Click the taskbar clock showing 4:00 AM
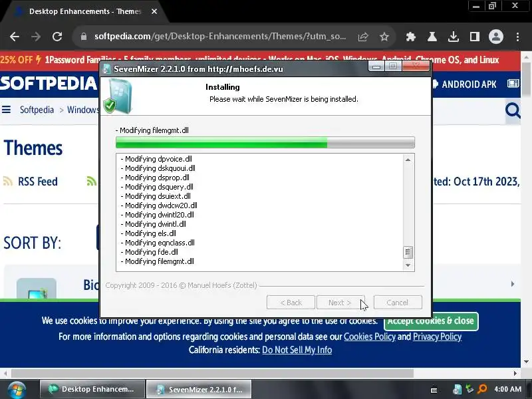 tap(507, 389)
